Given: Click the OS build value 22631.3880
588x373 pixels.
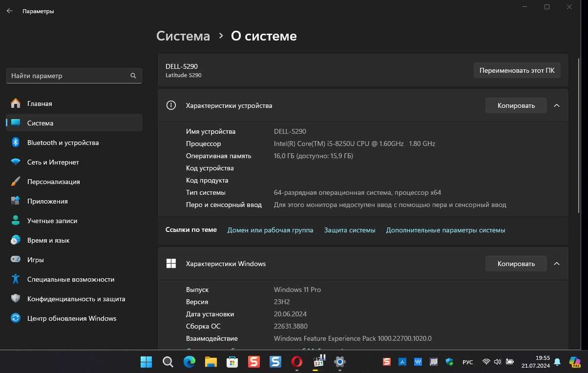Looking at the screenshot, I should coord(291,326).
